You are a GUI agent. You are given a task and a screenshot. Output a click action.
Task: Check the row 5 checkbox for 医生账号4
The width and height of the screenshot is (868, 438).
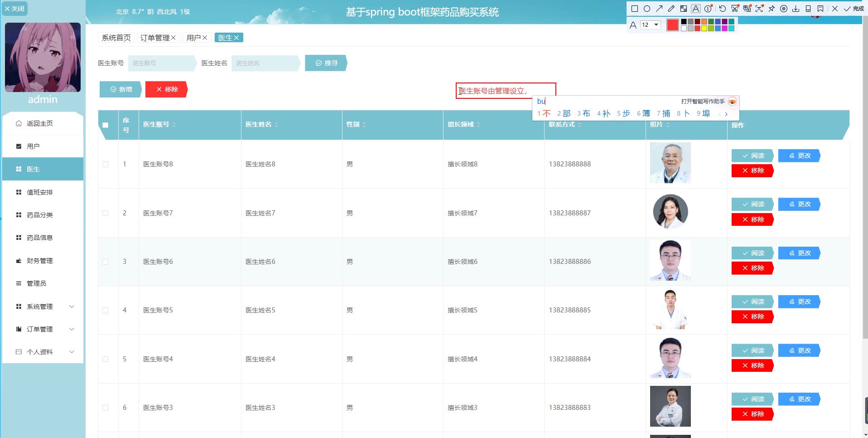pos(106,359)
